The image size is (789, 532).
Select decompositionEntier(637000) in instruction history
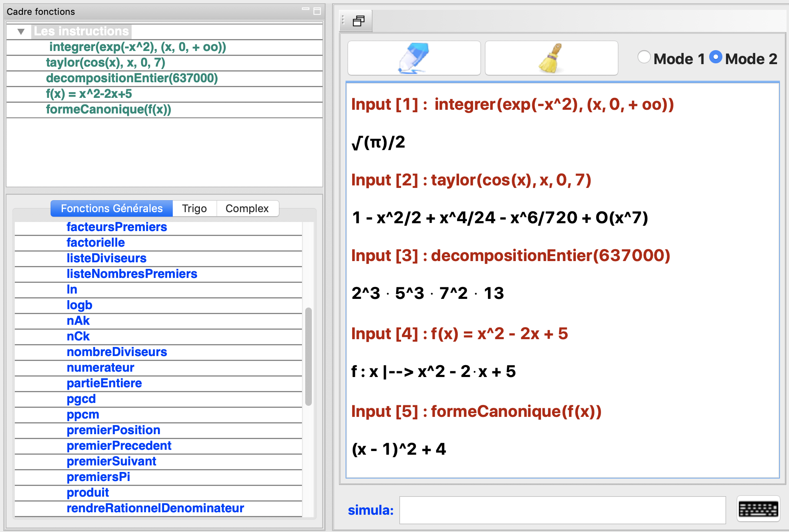(x=132, y=78)
